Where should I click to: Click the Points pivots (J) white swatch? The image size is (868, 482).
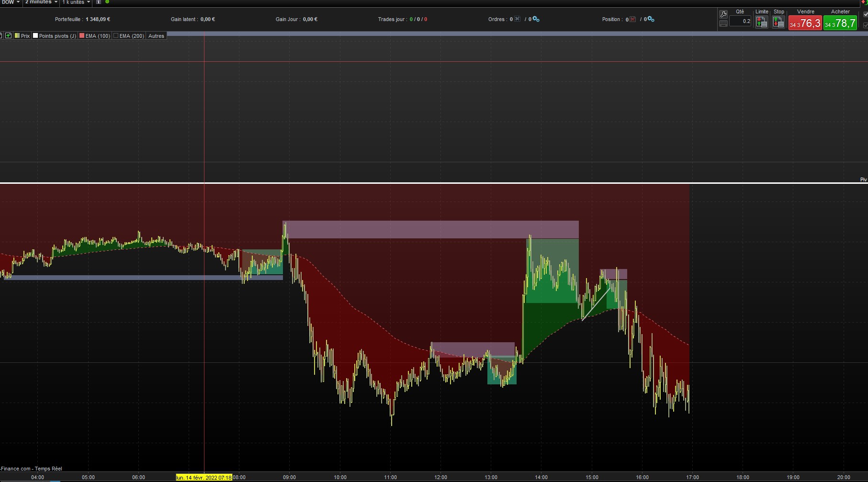coord(35,36)
